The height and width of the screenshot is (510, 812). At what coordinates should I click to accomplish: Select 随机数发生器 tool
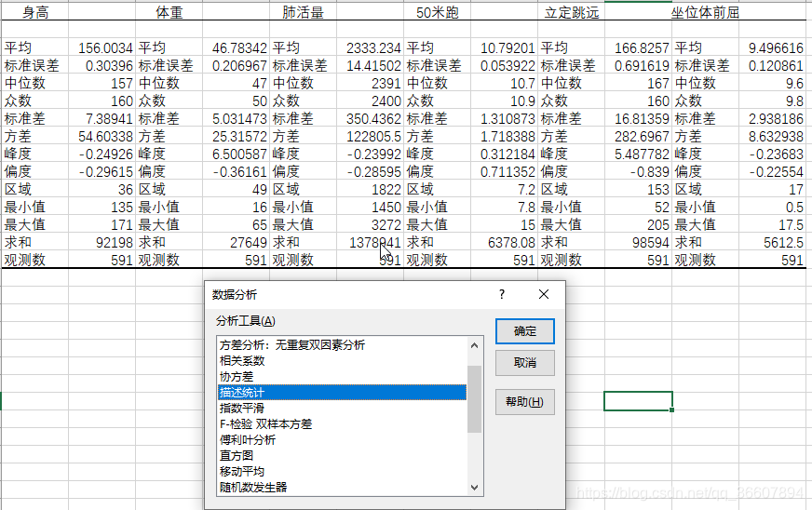pyautogui.click(x=342, y=488)
